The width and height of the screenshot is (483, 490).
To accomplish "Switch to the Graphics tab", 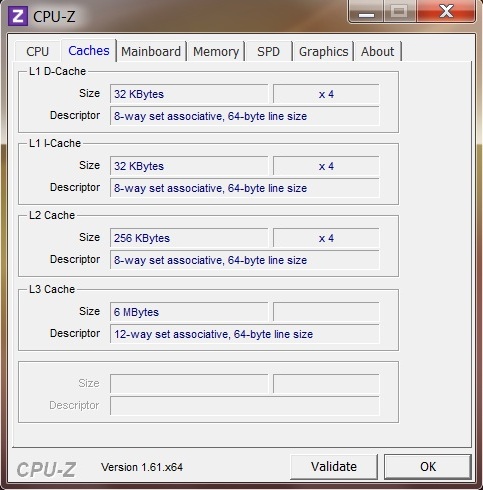I will pyautogui.click(x=323, y=52).
